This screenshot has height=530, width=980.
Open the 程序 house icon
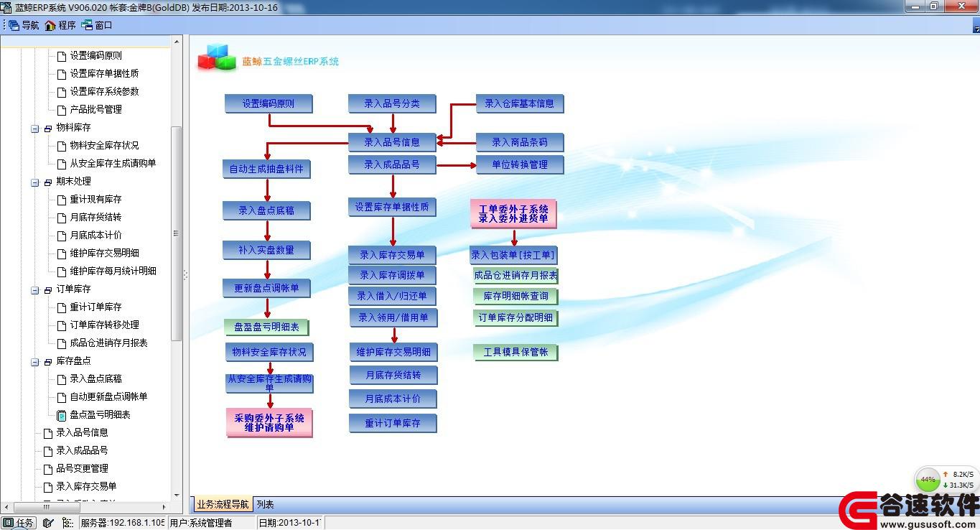point(50,25)
